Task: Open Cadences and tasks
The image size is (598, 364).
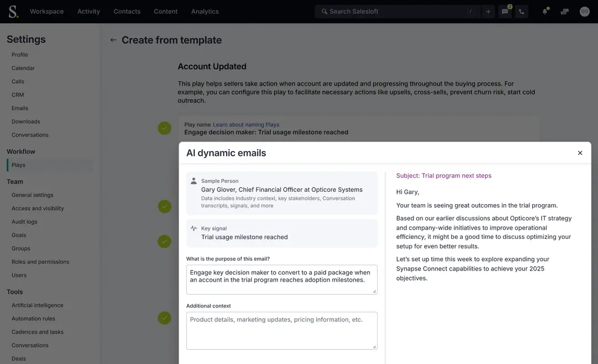Action: (x=38, y=331)
